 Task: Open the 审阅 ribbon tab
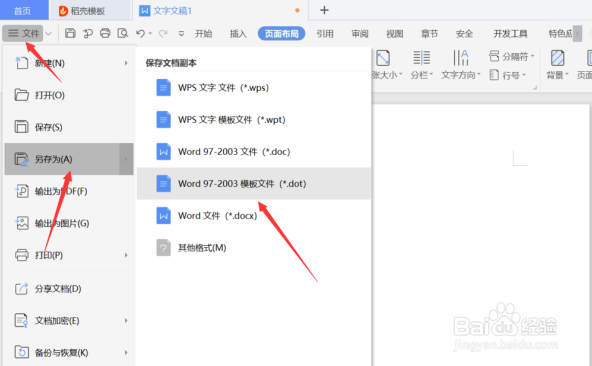[x=360, y=34]
